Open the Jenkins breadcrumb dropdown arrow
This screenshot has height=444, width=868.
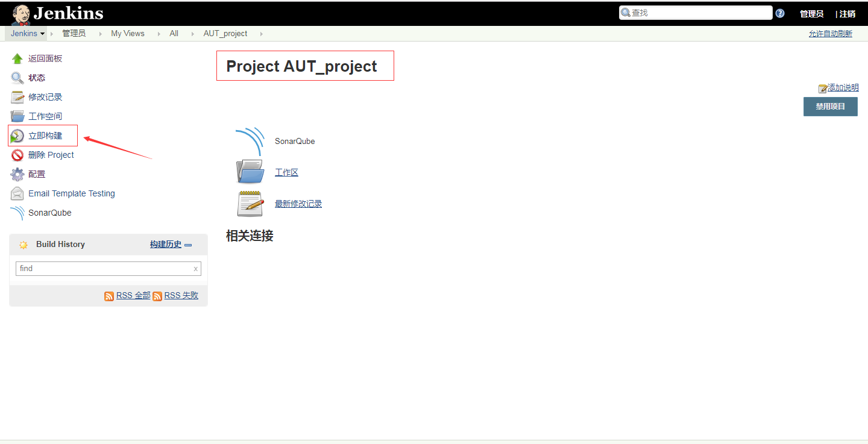pos(43,34)
